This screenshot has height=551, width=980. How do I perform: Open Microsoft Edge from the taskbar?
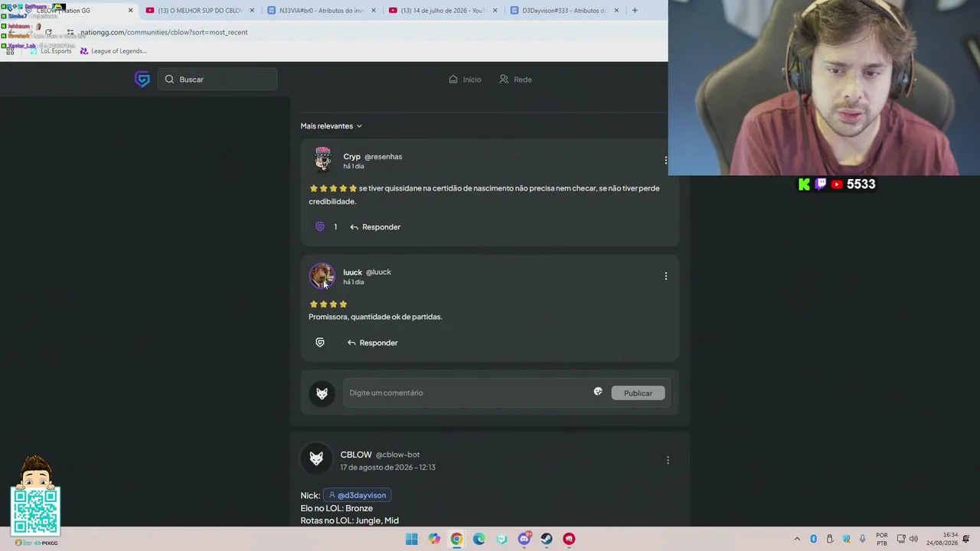(x=479, y=539)
